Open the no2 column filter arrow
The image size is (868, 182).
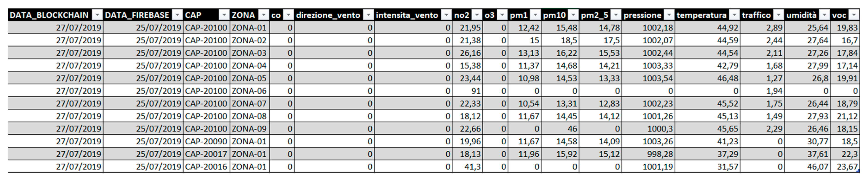[477, 15]
